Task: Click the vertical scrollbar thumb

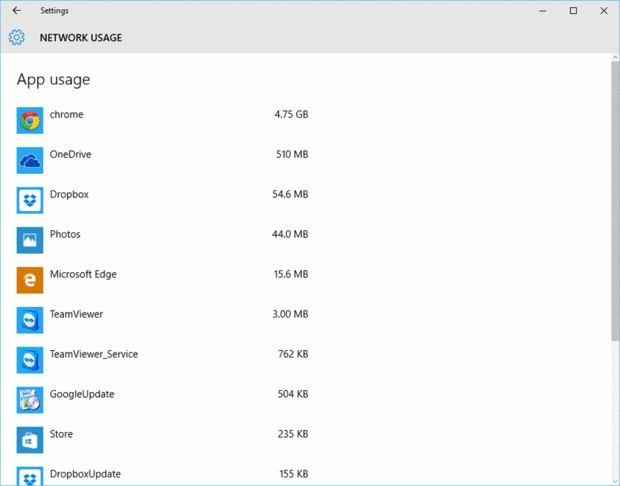Action: [x=615, y=200]
